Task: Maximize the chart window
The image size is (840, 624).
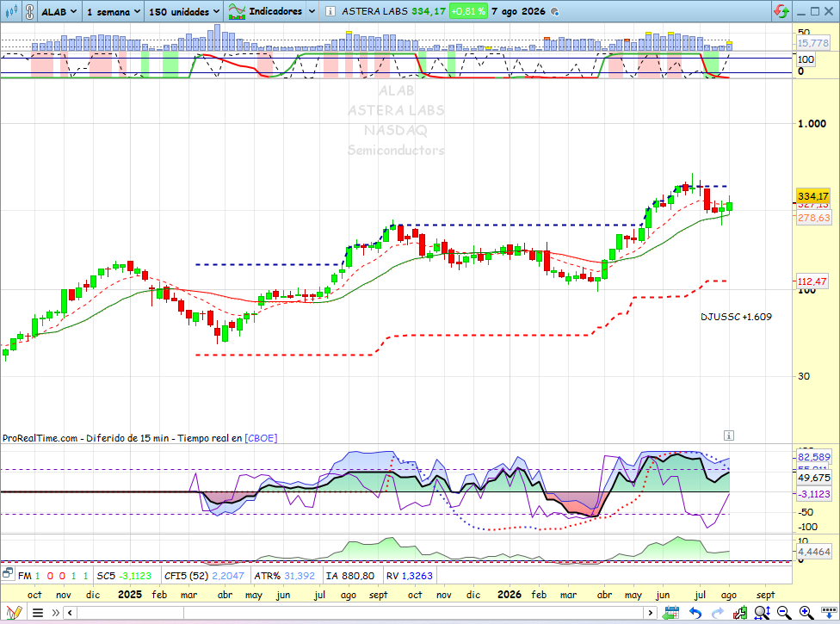Action: [x=815, y=11]
